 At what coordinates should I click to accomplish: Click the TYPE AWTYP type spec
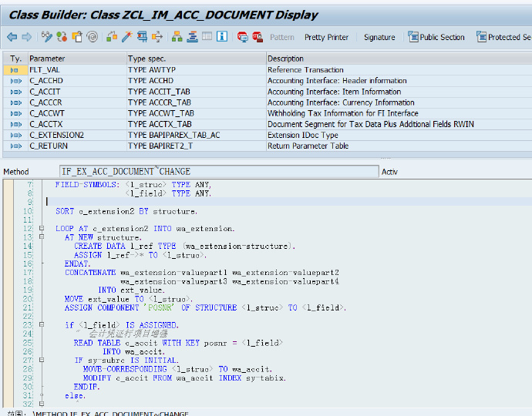[152, 70]
